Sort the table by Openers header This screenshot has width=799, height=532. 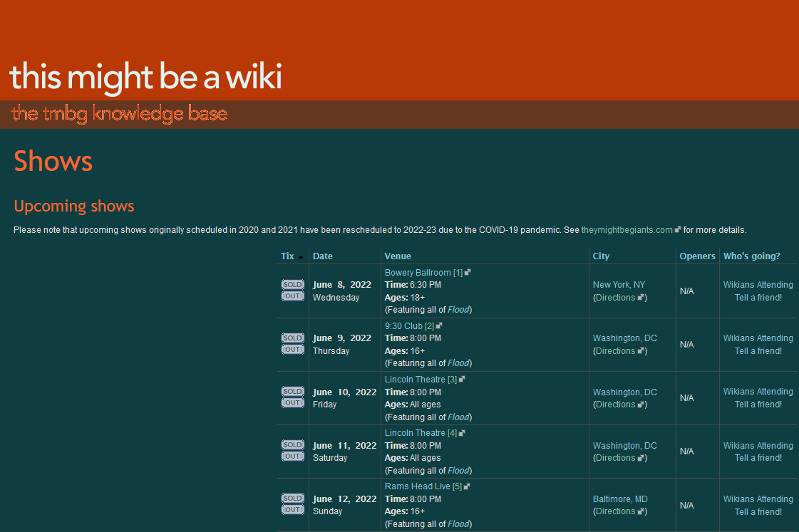[x=697, y=256]
